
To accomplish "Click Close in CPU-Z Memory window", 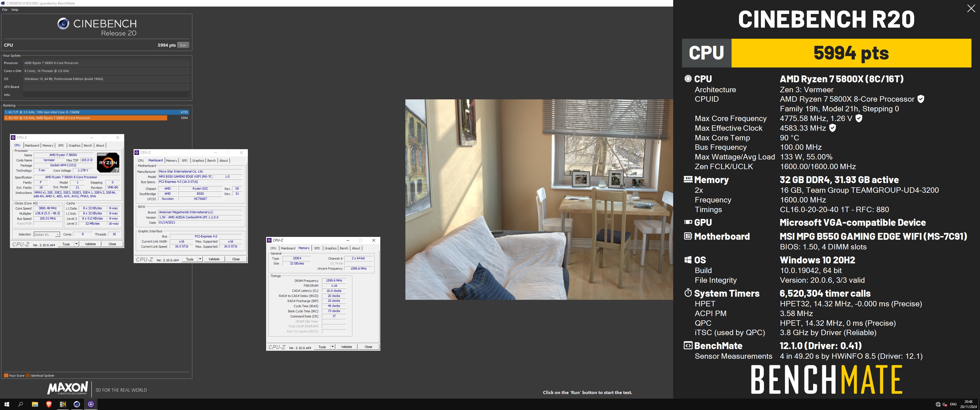I will pos(368,347).
